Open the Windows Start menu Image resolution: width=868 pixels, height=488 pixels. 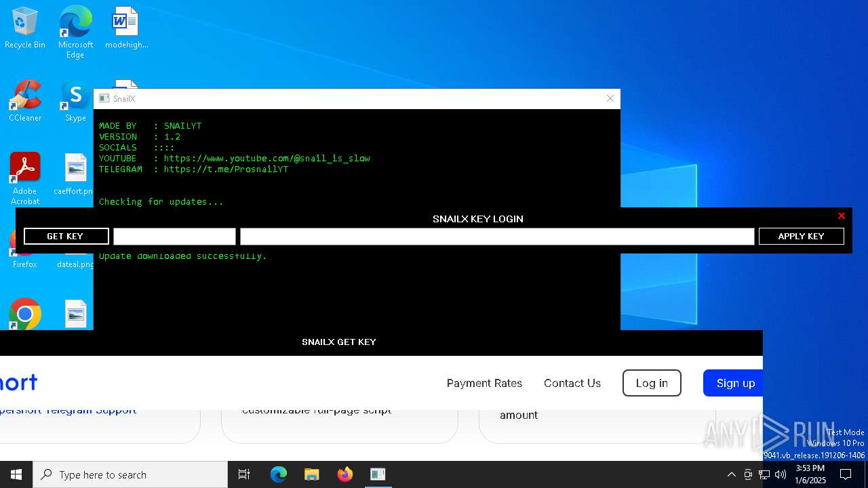point(16,474)
